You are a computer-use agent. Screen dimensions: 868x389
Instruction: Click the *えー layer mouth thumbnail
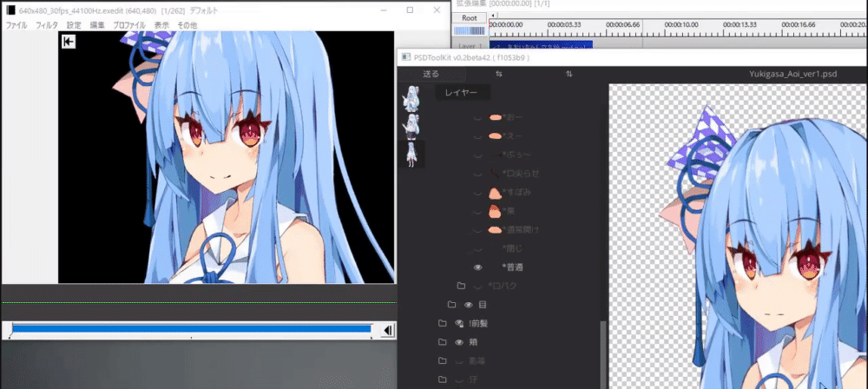click(495, 135)
